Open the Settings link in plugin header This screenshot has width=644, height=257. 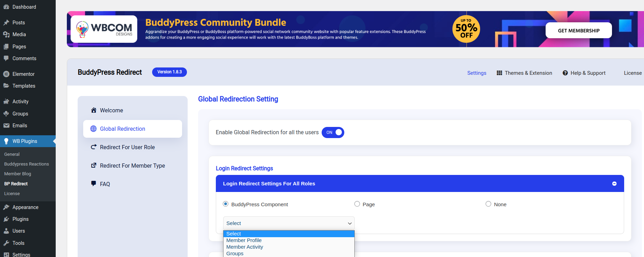tap(477, 73)
